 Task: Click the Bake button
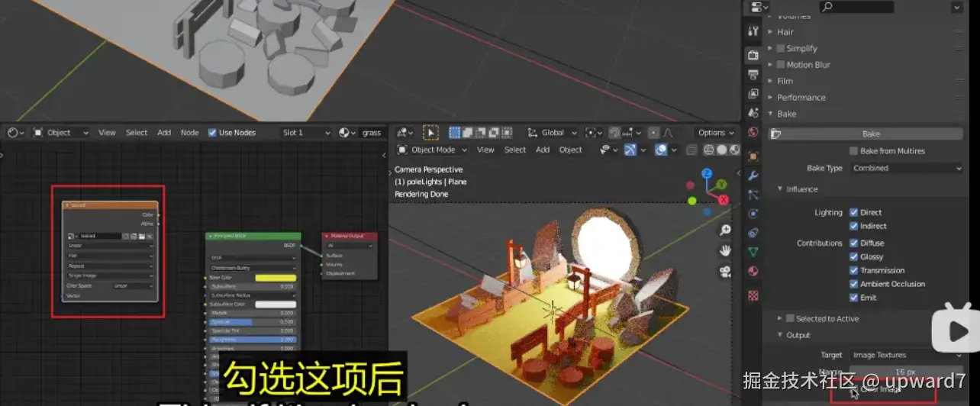click(866, 134)
